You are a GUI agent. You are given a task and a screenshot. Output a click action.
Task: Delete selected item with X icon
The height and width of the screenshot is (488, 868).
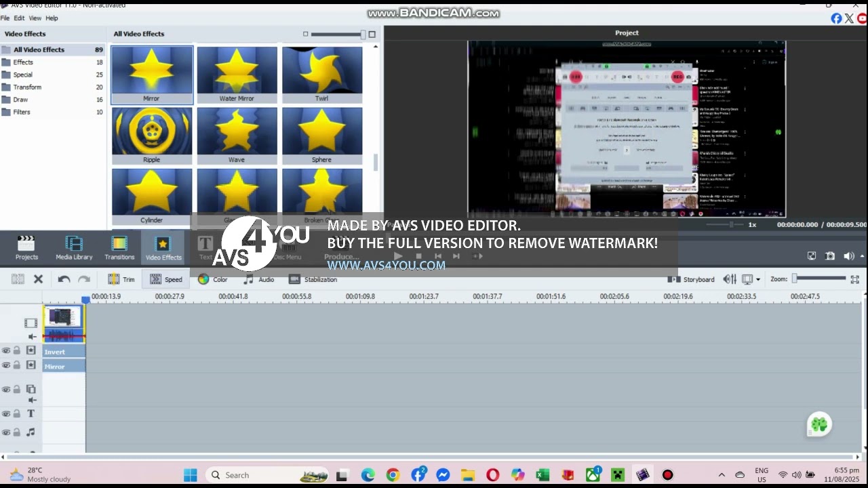(x=39, y=279)
